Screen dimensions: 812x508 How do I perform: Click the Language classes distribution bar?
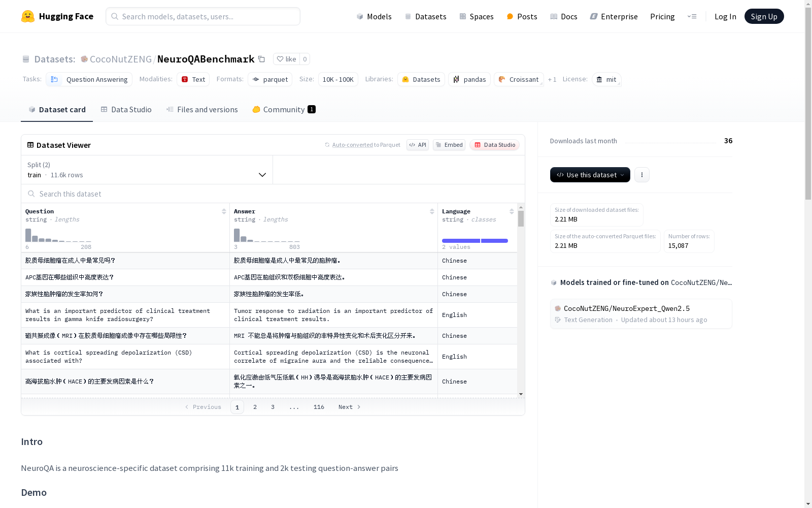coord(475,241)
